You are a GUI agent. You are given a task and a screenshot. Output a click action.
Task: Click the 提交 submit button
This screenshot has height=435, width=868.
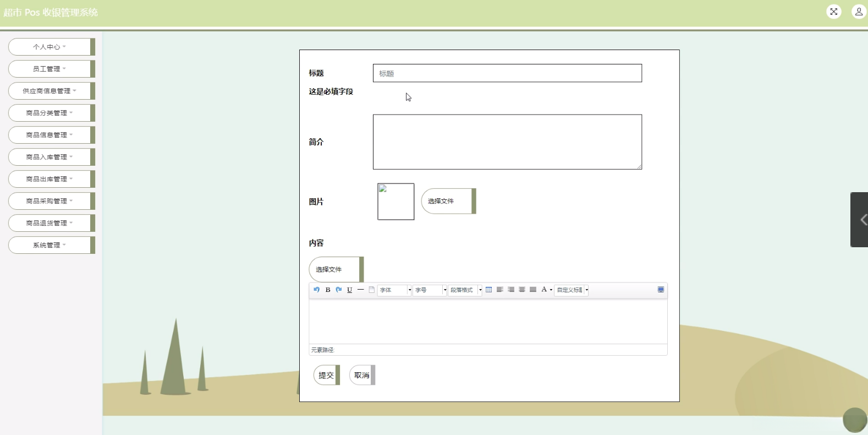[327, 375]
